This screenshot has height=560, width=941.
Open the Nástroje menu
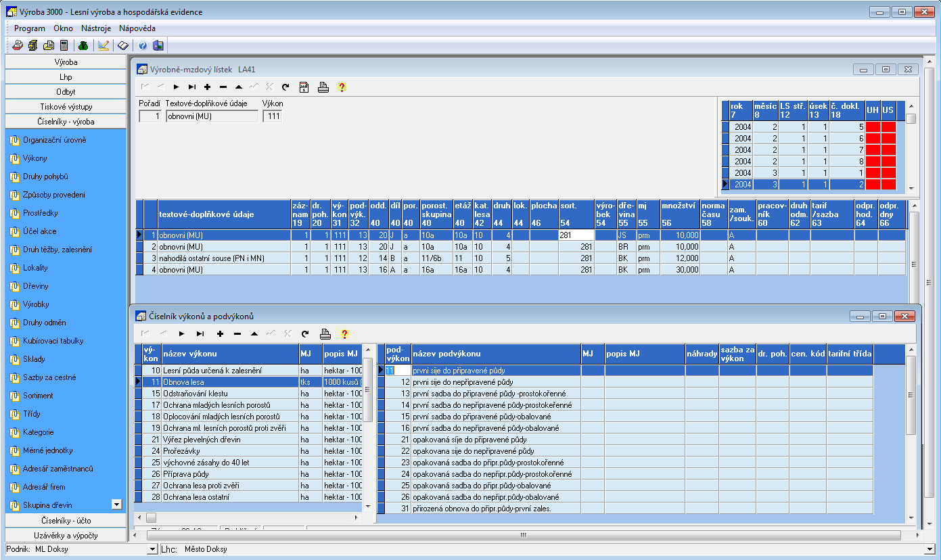(x=96, y=28)
